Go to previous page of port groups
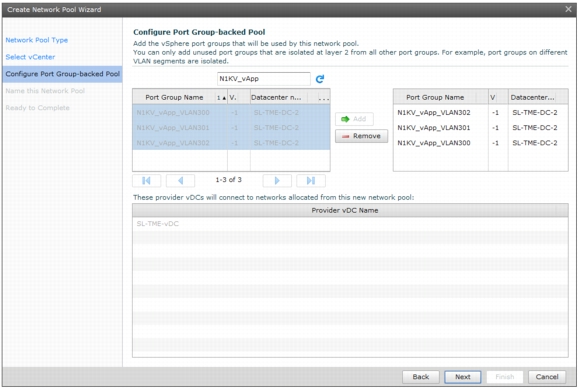 point(181,181)
